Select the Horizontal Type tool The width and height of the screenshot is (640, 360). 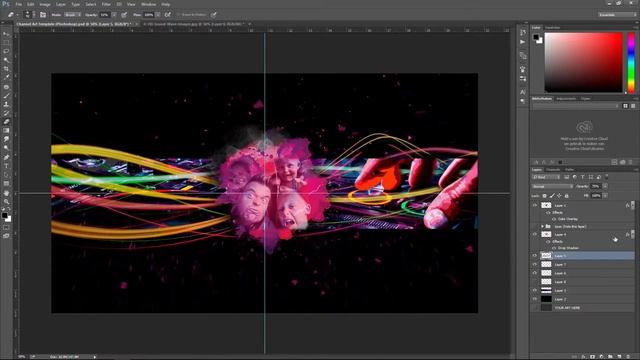(x=6, y=166)
